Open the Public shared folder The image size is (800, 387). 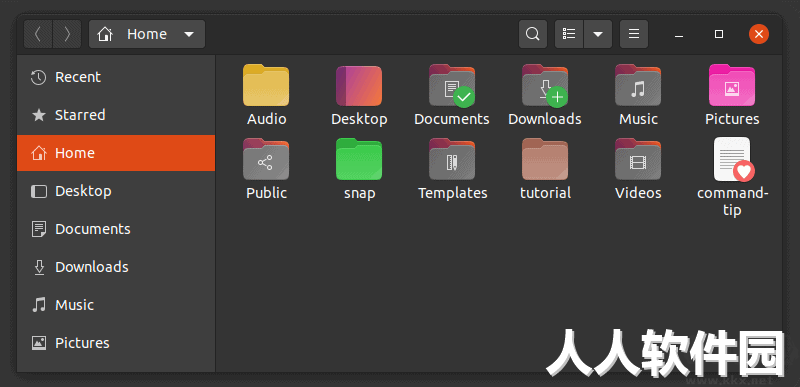click(x=266, y=159)
